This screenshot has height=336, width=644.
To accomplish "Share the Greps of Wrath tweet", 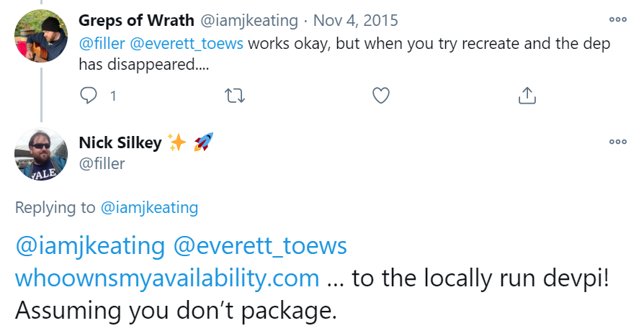I will (527, 95).
